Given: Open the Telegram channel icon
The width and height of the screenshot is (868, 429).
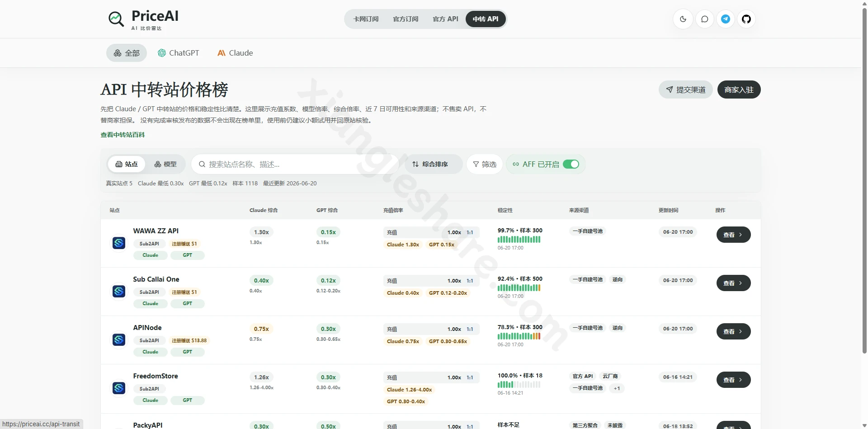Looking at the screenshot, I should coord(726,19).
